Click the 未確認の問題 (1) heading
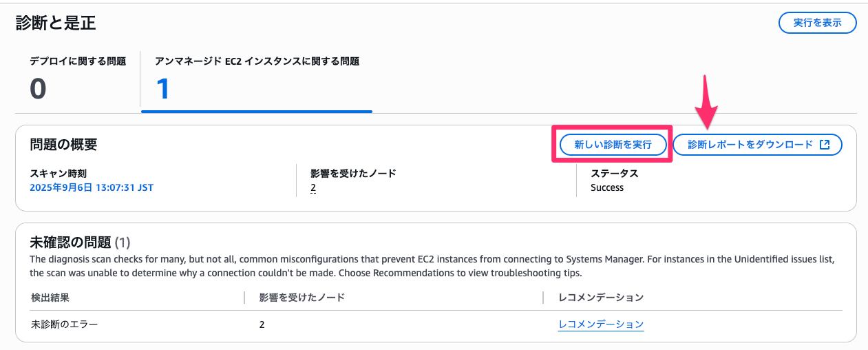 [80, 243]
